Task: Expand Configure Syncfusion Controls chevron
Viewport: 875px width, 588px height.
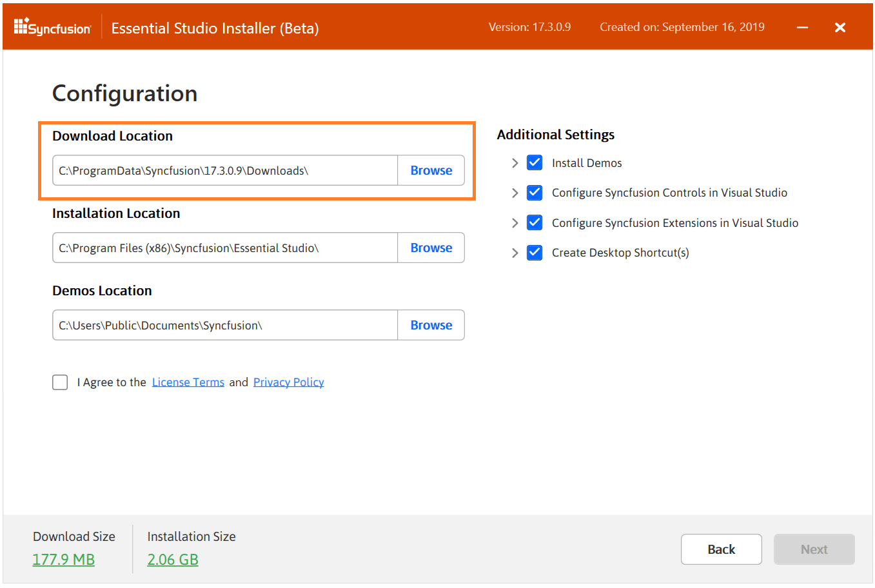Action: [x=515, y=193]
